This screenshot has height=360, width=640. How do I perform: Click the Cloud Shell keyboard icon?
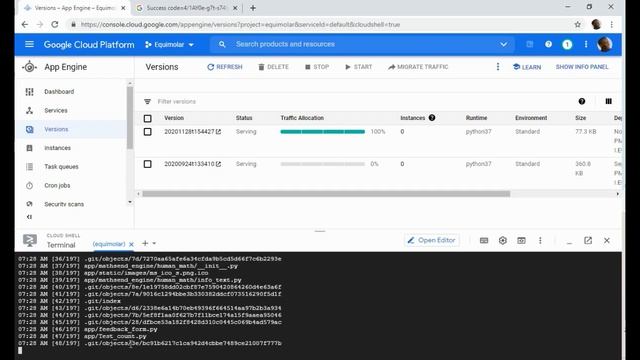[x=484, y=240]
